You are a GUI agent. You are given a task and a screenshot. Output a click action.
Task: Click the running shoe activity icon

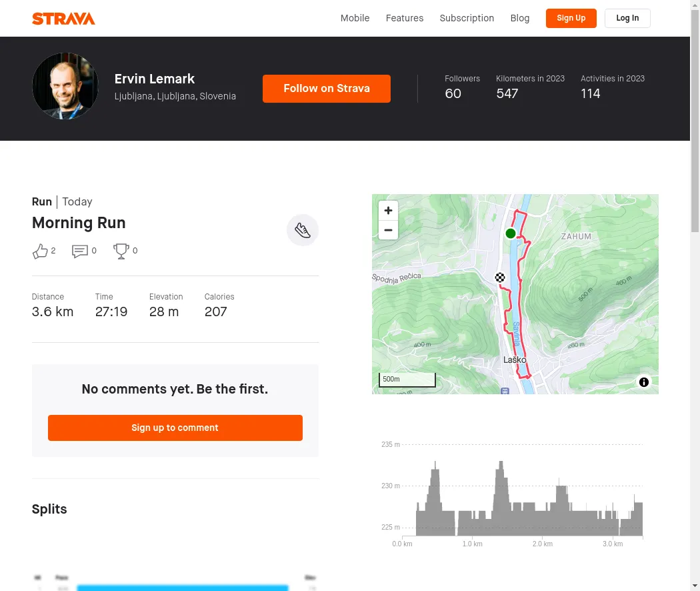302,230
